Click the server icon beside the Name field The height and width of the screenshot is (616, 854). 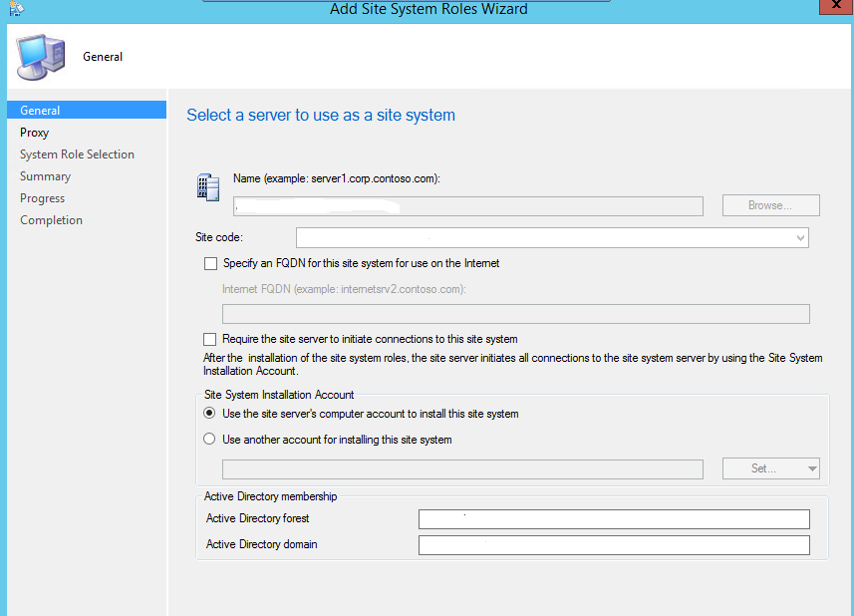(208, 186)
